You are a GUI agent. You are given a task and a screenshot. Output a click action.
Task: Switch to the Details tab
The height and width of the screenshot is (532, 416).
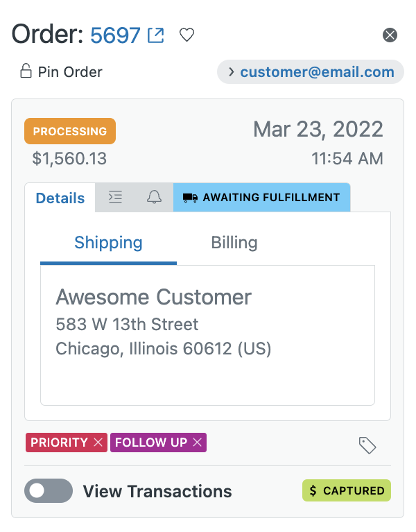(x=60, y=198)
